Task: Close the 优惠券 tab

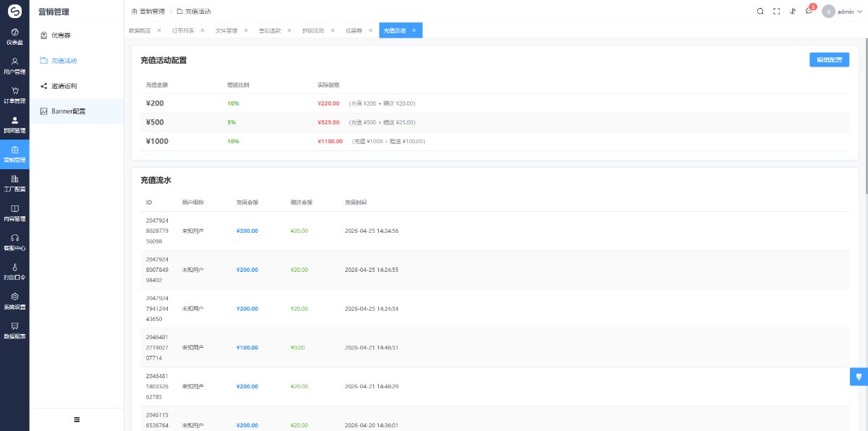Action: pos(370,30)
